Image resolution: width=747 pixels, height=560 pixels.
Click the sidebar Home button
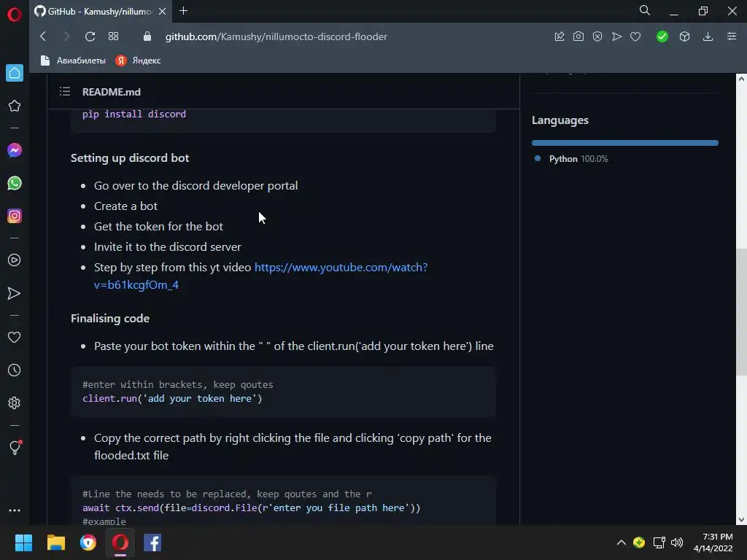point(15,73)
